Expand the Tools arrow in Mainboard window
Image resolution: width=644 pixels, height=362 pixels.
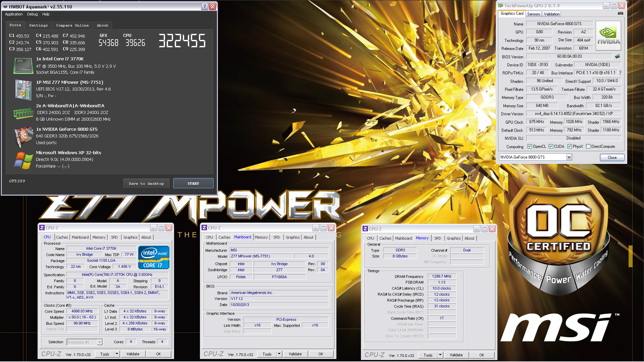tap(279, 354)
